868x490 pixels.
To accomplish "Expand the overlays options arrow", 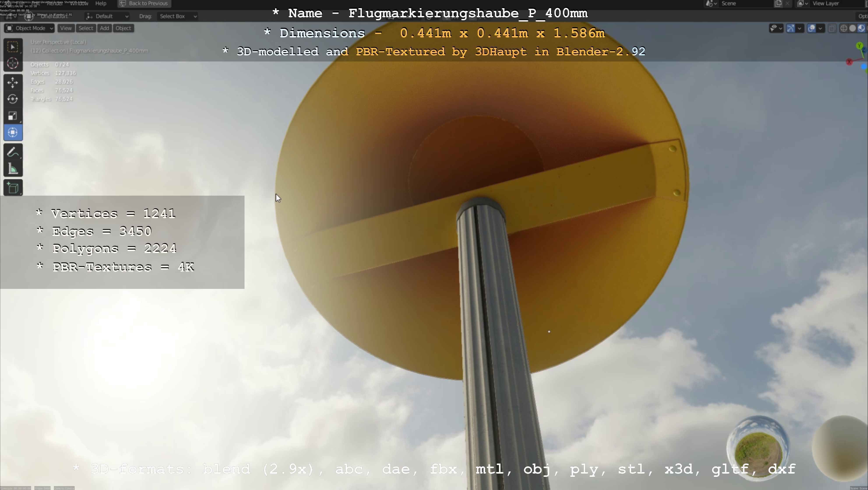I will (820, 28).
